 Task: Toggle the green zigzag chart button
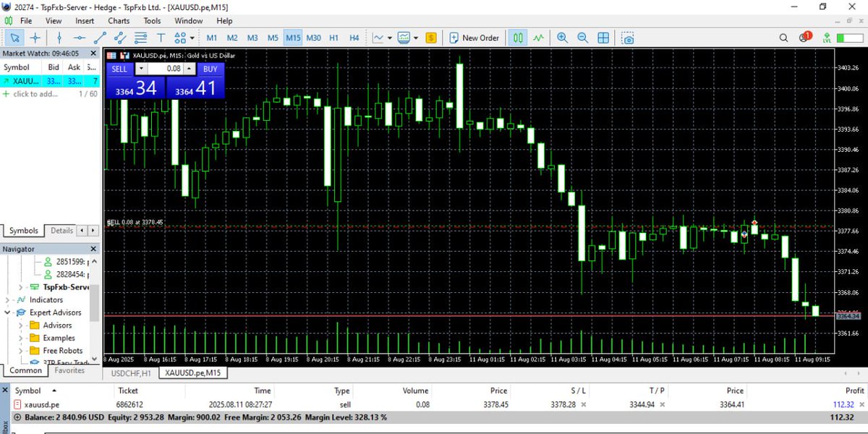click(x=538, y=38)
